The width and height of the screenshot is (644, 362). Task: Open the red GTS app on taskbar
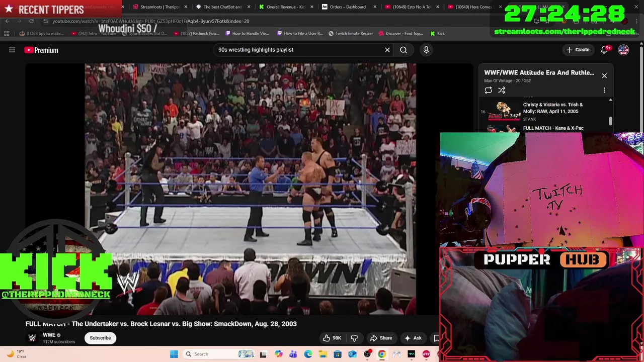pos(427,354)
